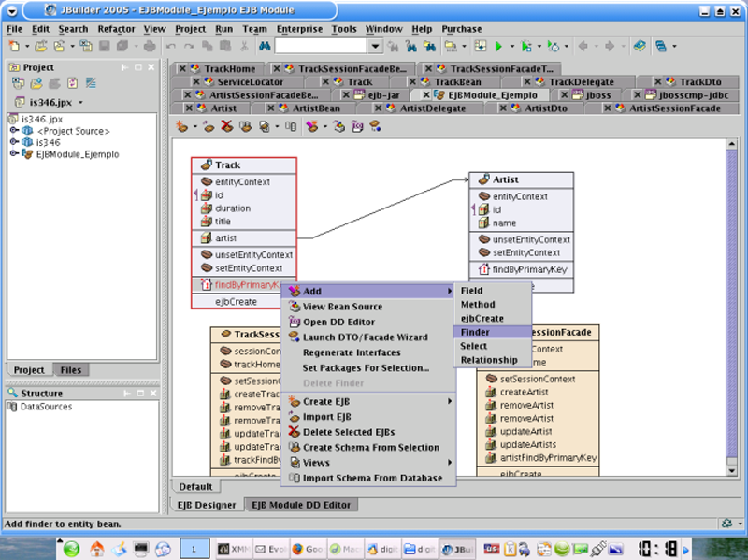Click the Firefox icon in the taskbar
Viewport: 748px width, 560px height.
click(x=298, y=549)
